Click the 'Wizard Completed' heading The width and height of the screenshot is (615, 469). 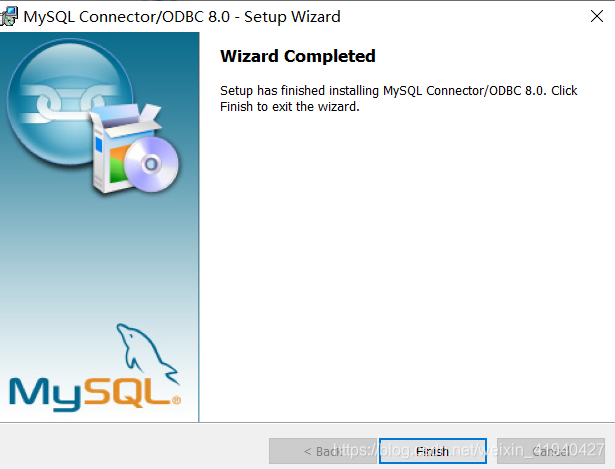298,56
